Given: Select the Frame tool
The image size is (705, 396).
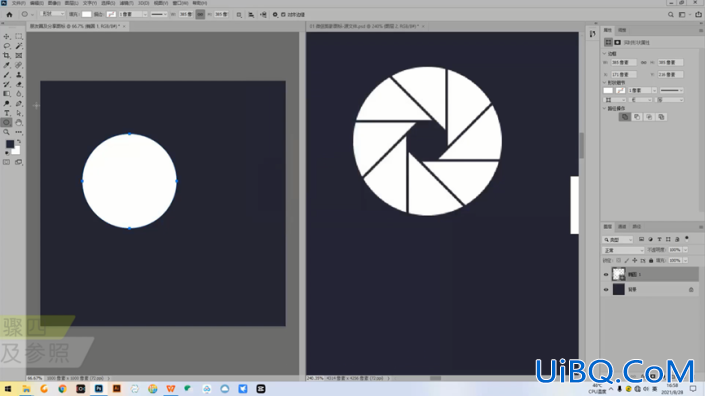Looking at the screenshot, I should pos(18,56).
